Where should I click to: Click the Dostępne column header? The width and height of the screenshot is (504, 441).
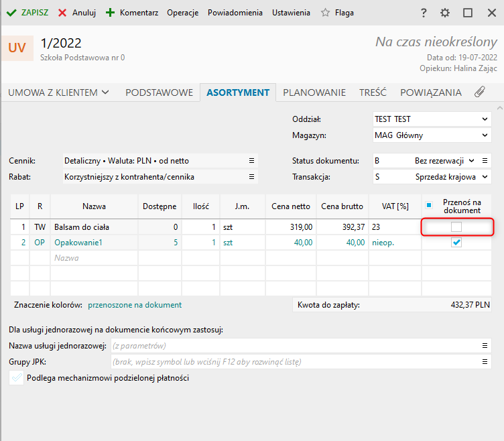pos(160,206)
